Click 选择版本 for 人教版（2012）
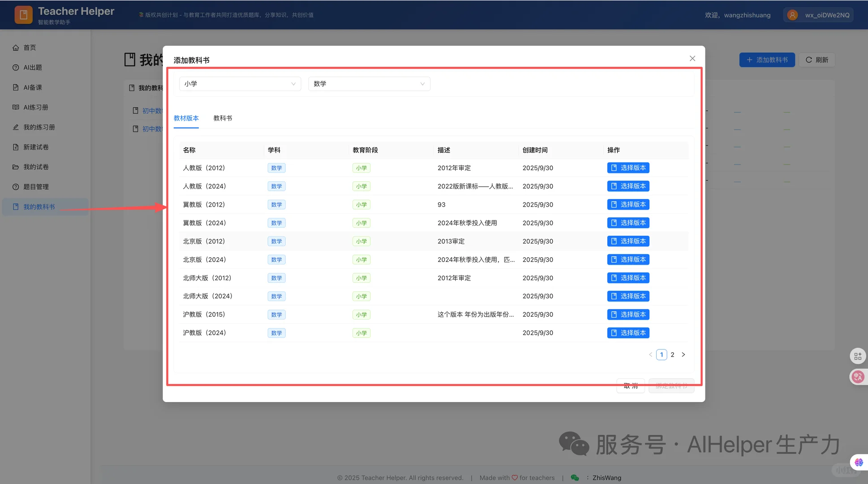 pyautogui.click(x=628, y=168)
